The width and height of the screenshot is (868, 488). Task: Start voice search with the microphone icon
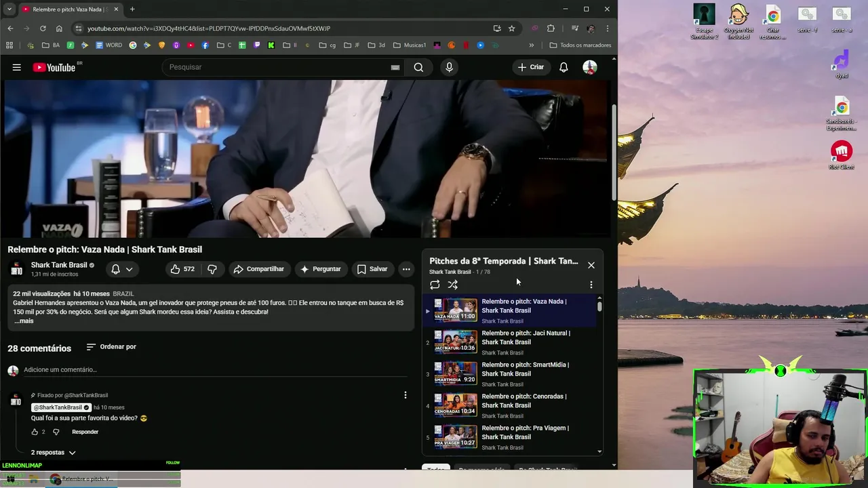click(449, 67)
